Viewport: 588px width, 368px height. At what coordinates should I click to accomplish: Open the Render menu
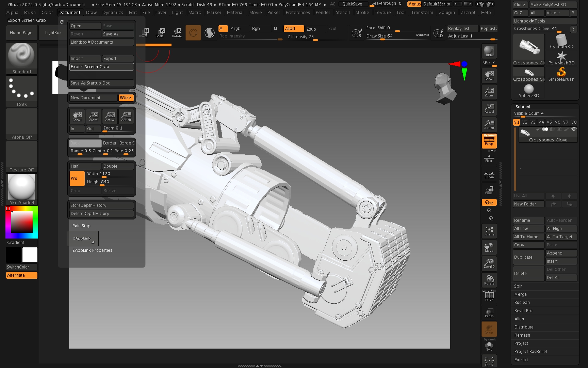(323, 13)
